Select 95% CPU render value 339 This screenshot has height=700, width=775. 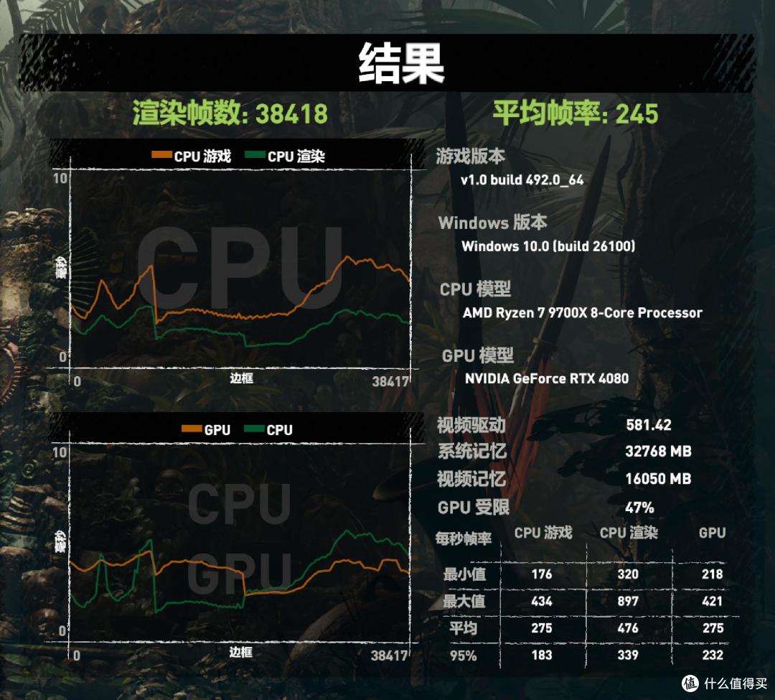point(628,655)
